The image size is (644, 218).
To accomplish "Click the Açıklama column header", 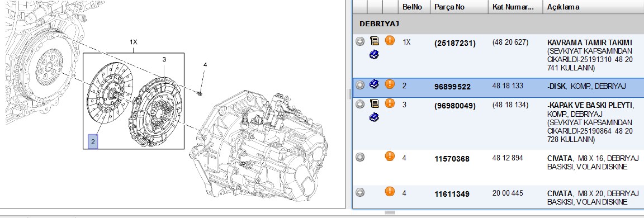I will (593, 7).
